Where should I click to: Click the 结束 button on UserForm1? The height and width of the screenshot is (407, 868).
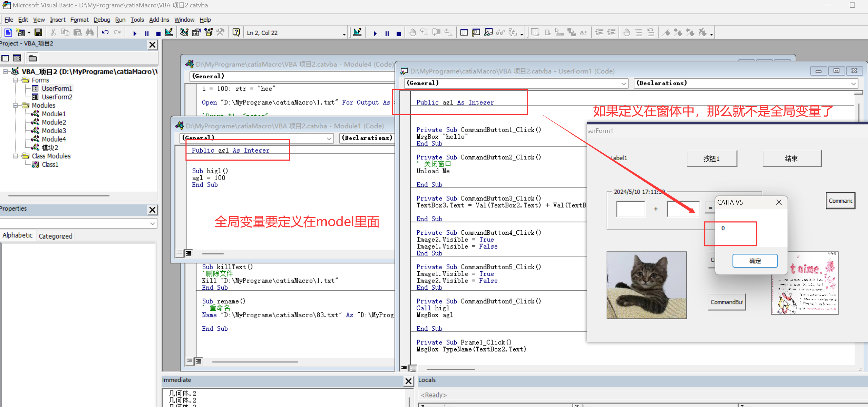click(x=791, y=159)
